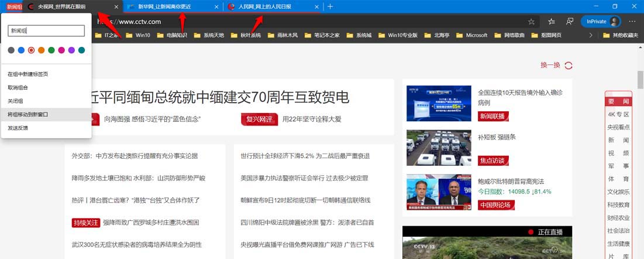The height and width of the screenshot is (259, 644).
Task: Choose the green group color
Action: pos(51,50)
